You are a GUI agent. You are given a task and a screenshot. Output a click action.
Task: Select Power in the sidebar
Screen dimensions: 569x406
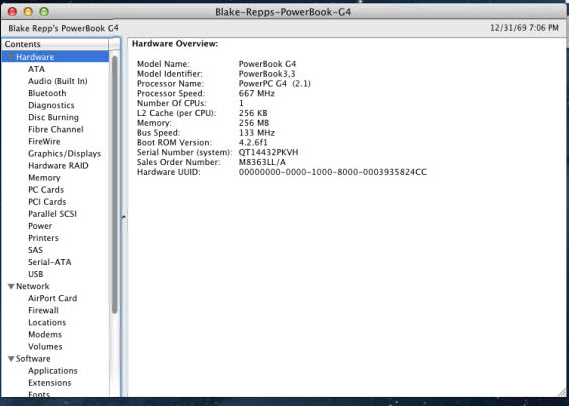click(40, 226)
